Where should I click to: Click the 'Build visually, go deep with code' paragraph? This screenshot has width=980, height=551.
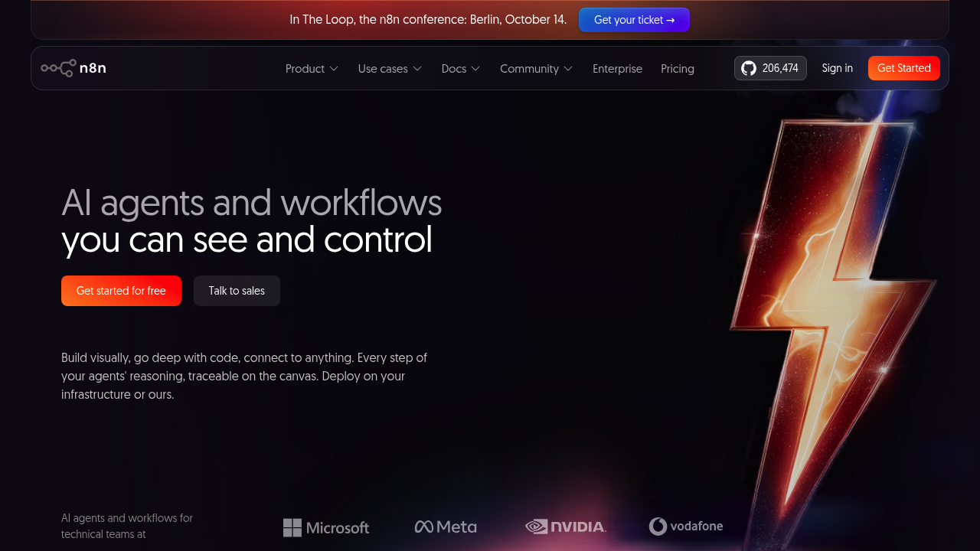(x=244, y=377)
